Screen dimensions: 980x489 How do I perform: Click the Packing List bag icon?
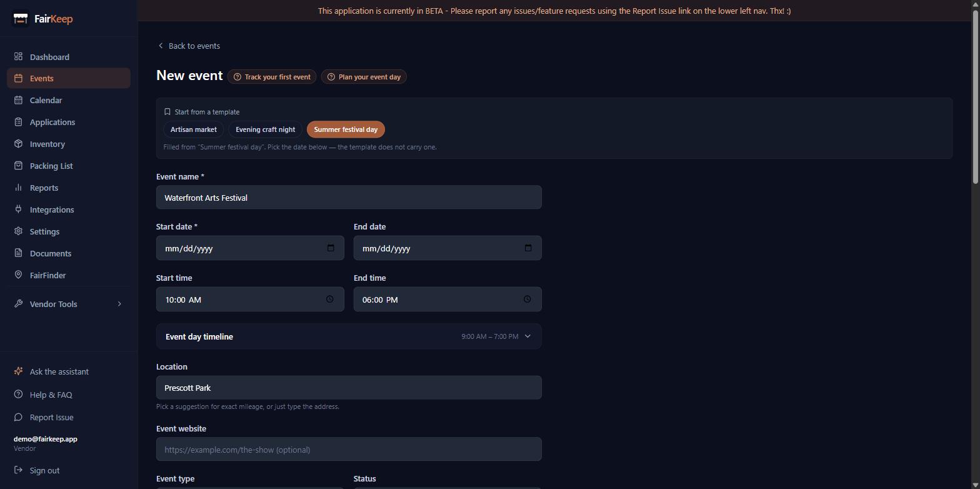point(18,166)
